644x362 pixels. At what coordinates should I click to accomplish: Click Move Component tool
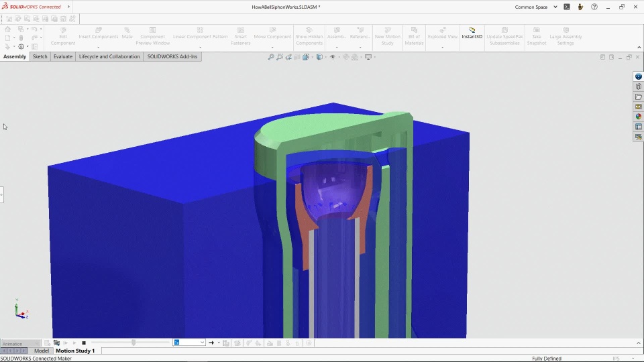pos(272,33)
